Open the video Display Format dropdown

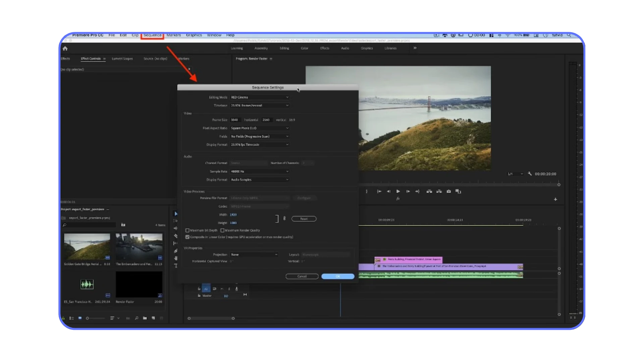260,144
